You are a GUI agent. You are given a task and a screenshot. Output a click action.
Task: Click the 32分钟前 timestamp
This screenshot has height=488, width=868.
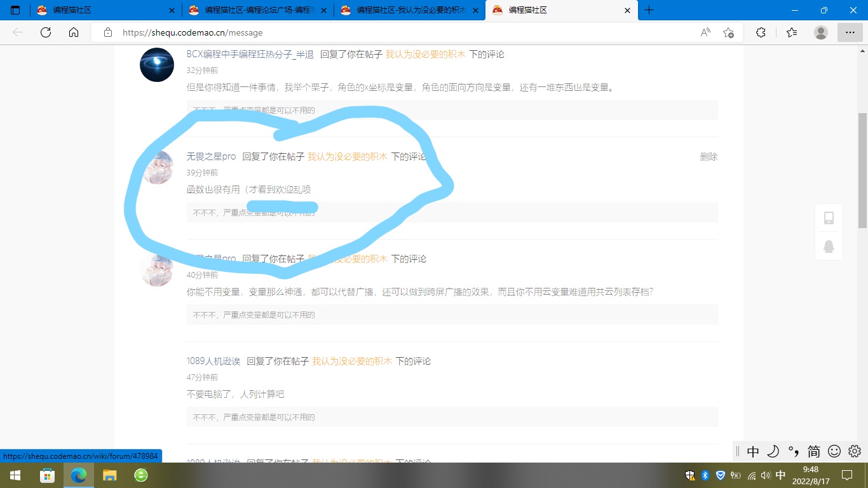pos(202,71)
